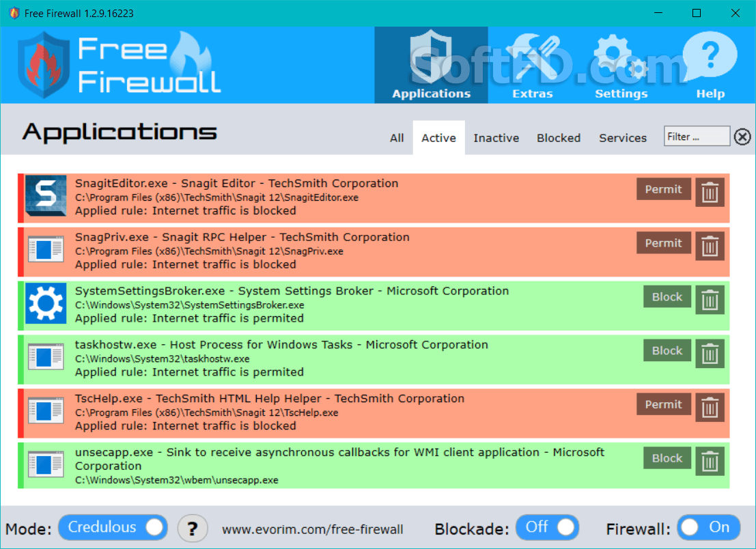
Task: Switch to the Inactive tab
Action: 496,138
